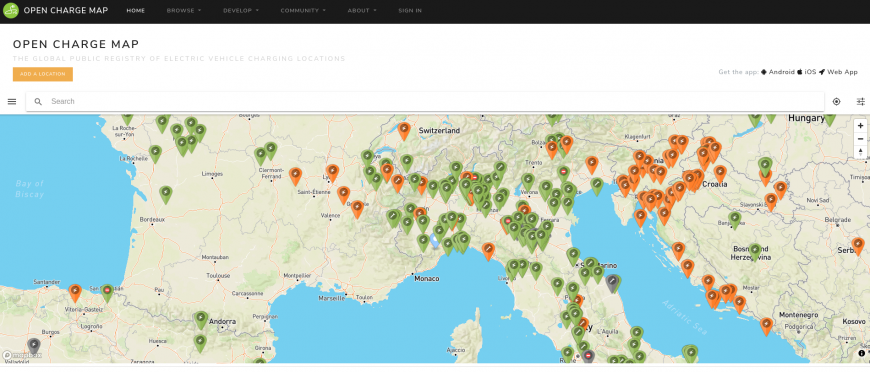Expand the Community menu
The width and height of the screenshot is (870, 372).
click(x=303, y=11)
